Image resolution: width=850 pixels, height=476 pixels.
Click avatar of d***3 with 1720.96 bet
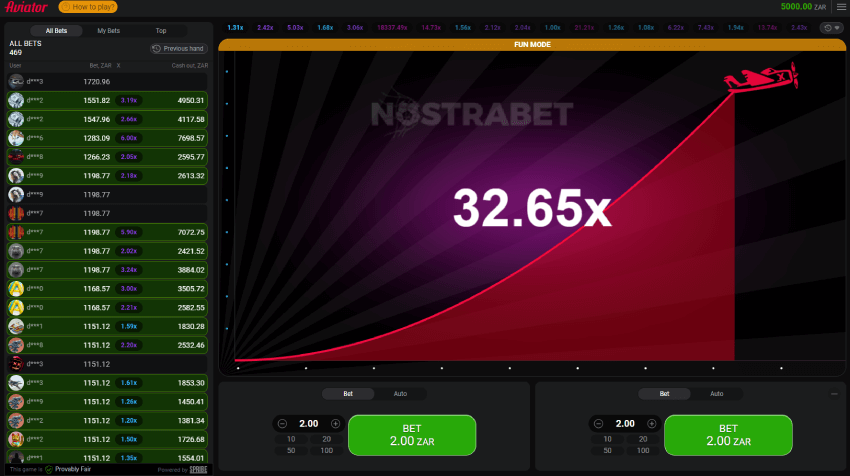tap(16, 82)
